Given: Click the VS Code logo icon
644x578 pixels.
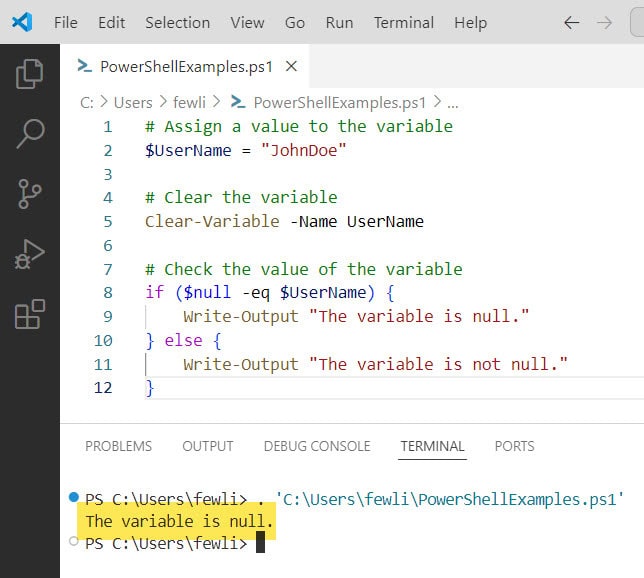Looking at the screenshot, I should pyautogui.click(x=22, y=22).
